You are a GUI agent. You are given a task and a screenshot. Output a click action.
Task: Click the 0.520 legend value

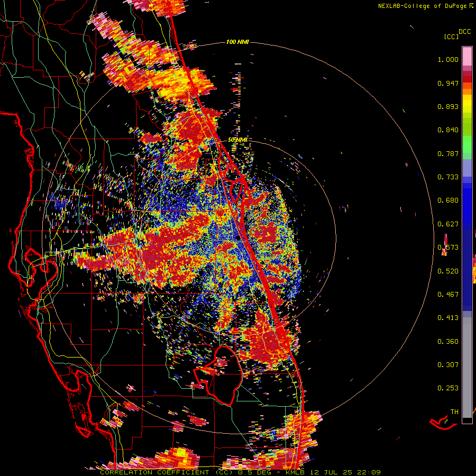[448, 271]
